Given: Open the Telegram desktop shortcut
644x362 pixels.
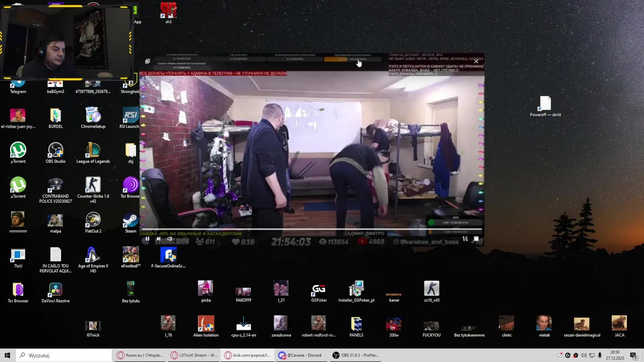Looking at the screenshot, I should pyautogui.click(x=18, y=85).
